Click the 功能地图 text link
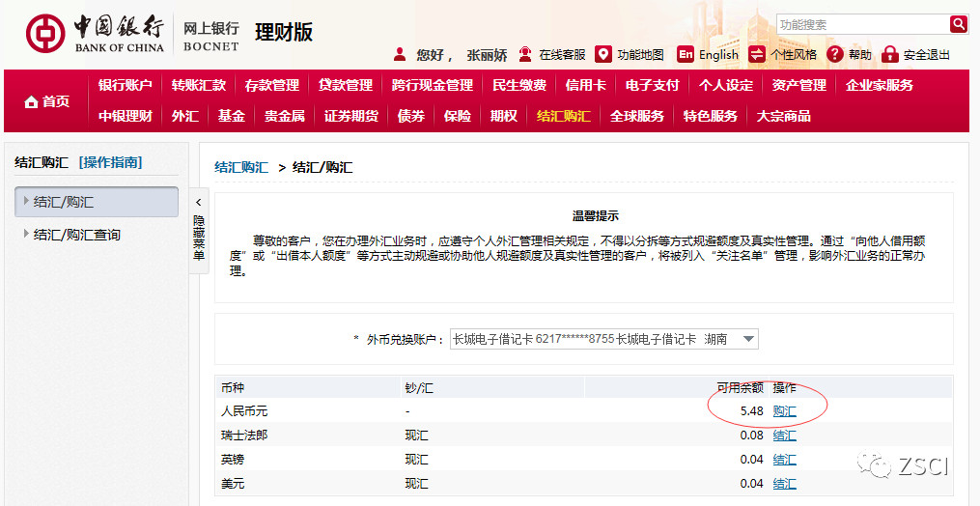This screenshot has width=980, height=506. 641,55
